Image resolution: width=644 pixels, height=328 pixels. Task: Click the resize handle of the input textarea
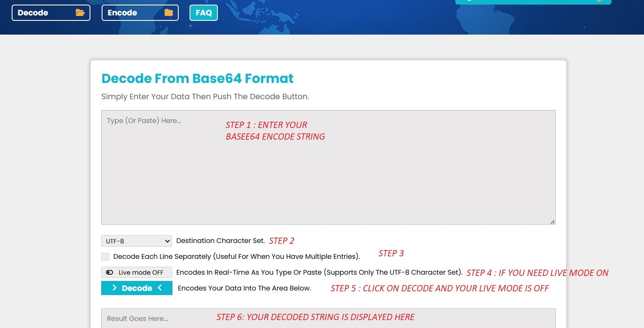pyautogui.click(x=553, y=222)
